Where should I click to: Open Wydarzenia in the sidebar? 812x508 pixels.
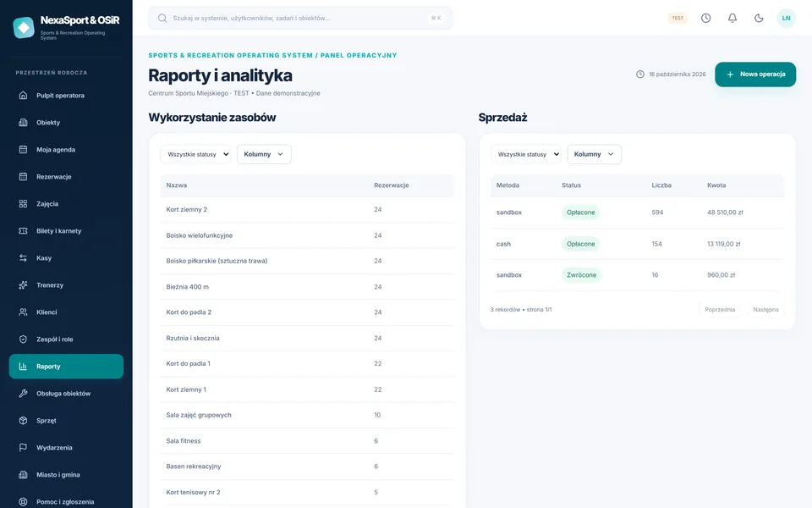coord(66,447)
